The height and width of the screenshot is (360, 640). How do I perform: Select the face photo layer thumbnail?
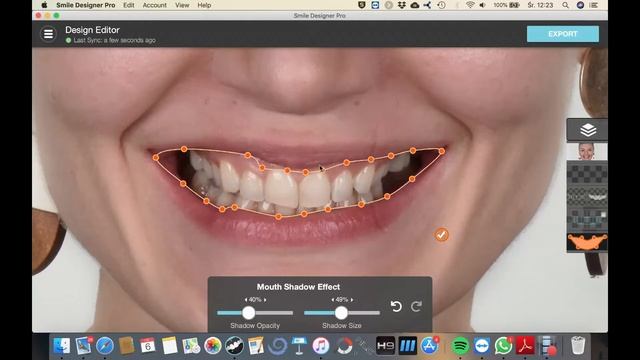point(587,151)
